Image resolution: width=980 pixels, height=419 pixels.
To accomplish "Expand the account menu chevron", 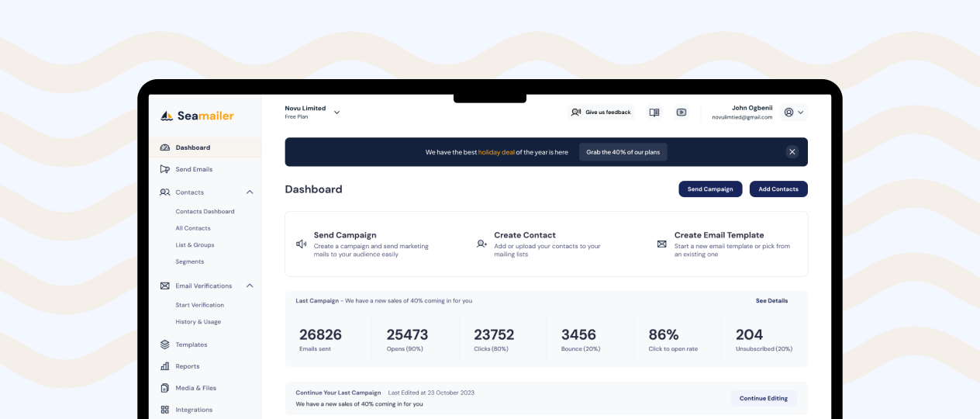I will [801, 113].
